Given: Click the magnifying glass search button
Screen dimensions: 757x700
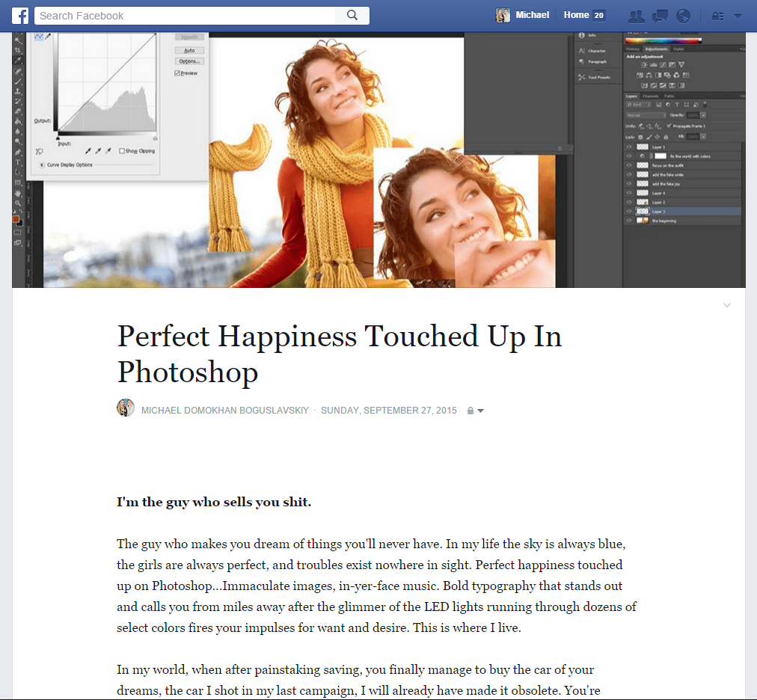Looking at the screenshot, I should pyautogui.click(x=352, y=16).
